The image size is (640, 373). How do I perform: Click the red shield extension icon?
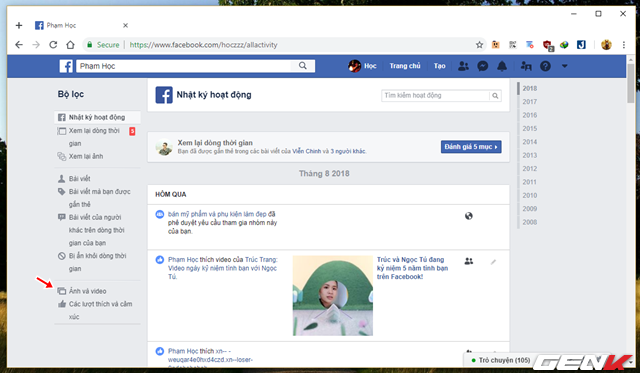(x=548, y=45)
